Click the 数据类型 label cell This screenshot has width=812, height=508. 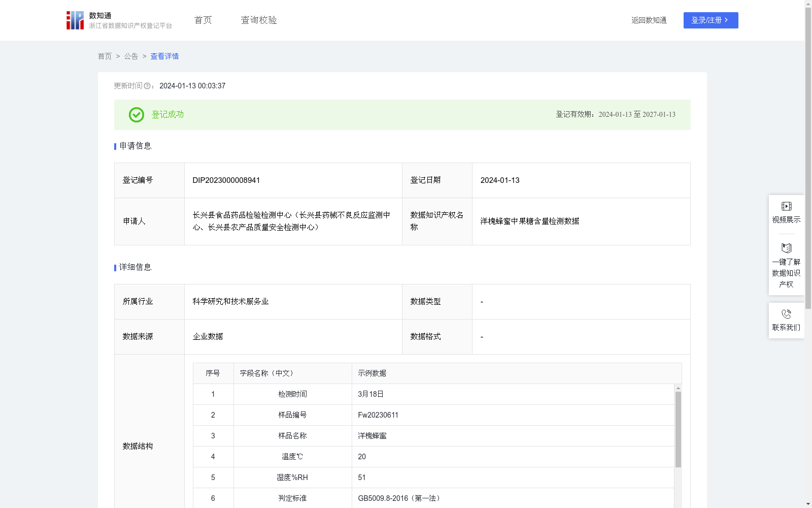(437, 302)
